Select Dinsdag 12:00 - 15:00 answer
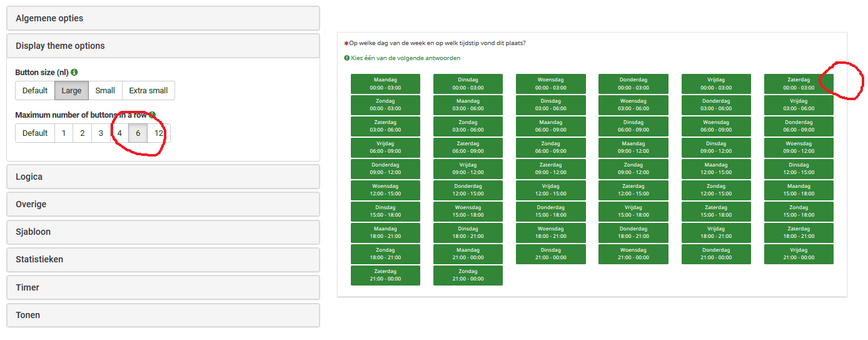Viewport: 868px width, 340px height. [799, 169]
